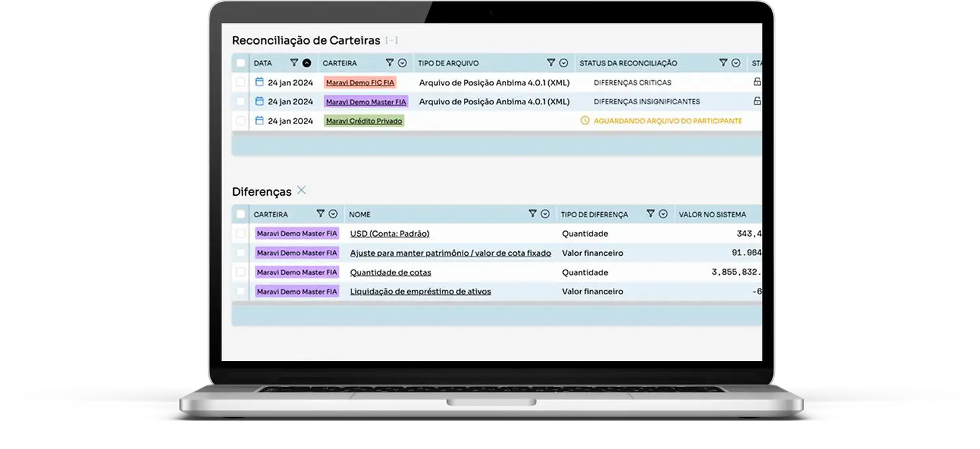
Task: Click Aguardando Arquivo do Participante status
Action: (667, 121)
